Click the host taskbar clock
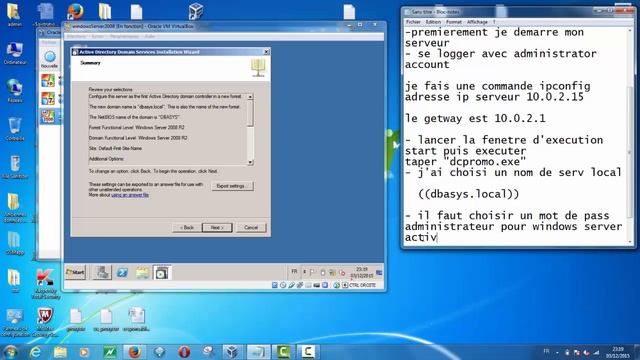 618,352
